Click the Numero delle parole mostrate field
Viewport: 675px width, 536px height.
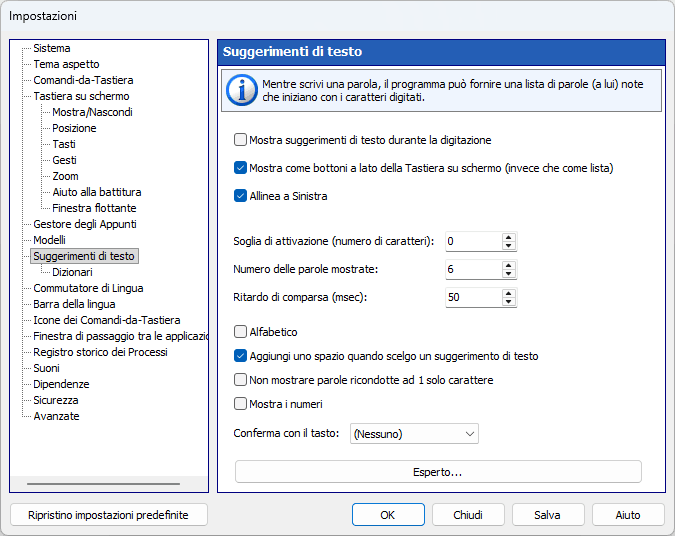pyautogui.click(x=474, y=269)
